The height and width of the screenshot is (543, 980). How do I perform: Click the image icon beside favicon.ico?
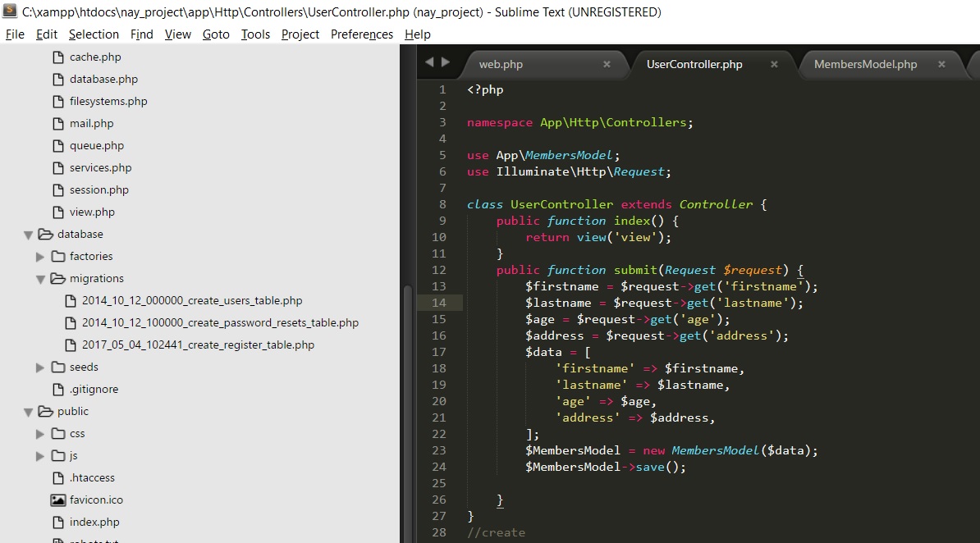pyautogui.click(x=57, y=500)
